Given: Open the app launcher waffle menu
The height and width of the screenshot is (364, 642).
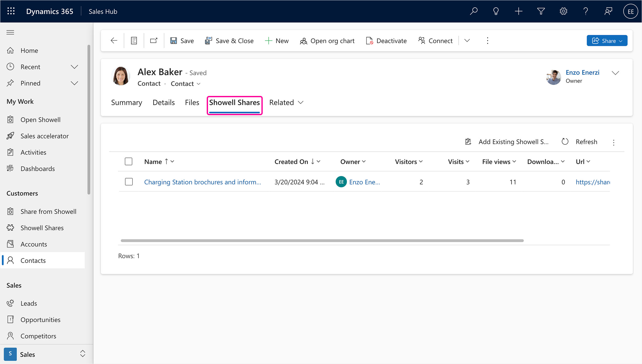Looking at the screenshot, I should [x=11, y=11].
